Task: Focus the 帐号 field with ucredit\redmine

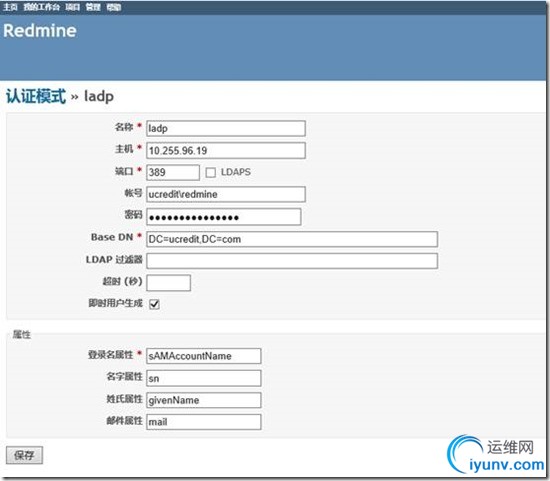Action: point(226,194)
